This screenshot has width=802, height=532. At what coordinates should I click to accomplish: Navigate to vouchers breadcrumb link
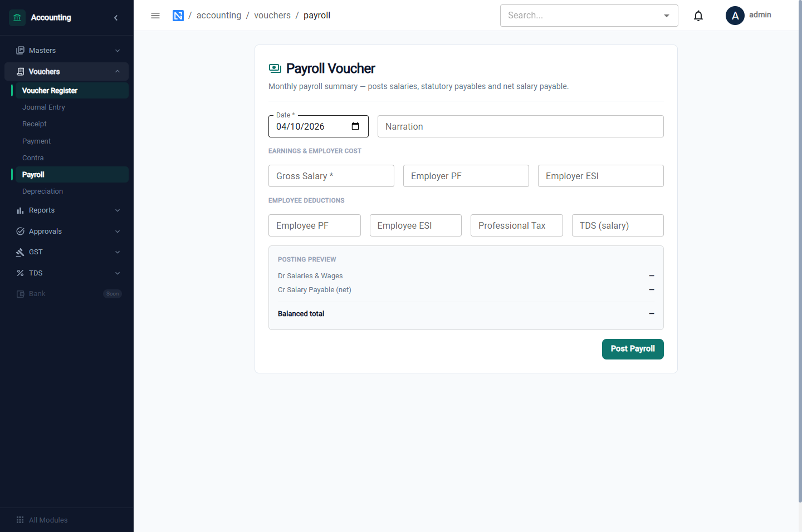click(x=272, y=16)
